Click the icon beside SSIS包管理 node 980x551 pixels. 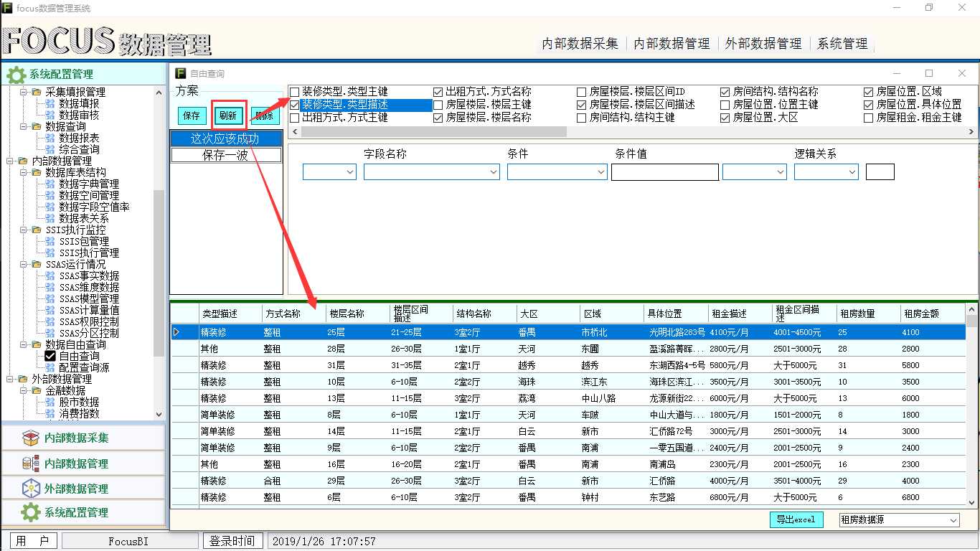point(50,241)
